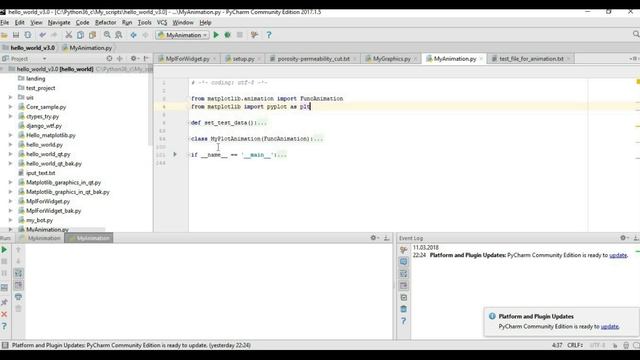
Task: Open File menu
Action: pyautogui.click(x=4, y=22)
